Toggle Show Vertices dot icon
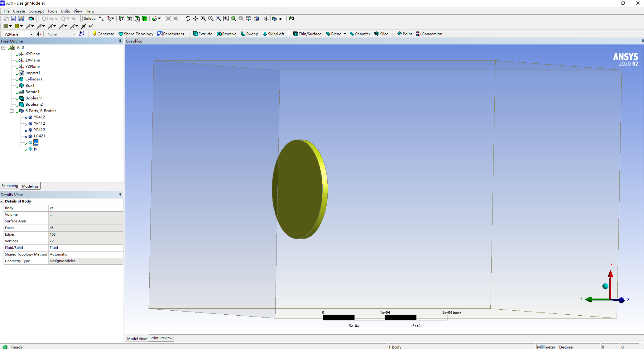 (280, 19)
